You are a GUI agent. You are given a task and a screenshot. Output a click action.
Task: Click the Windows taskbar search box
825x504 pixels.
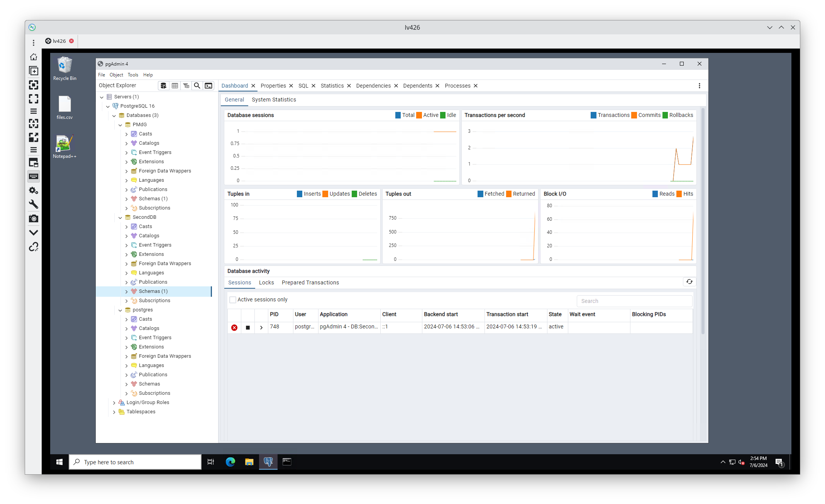tap(135, 462)
